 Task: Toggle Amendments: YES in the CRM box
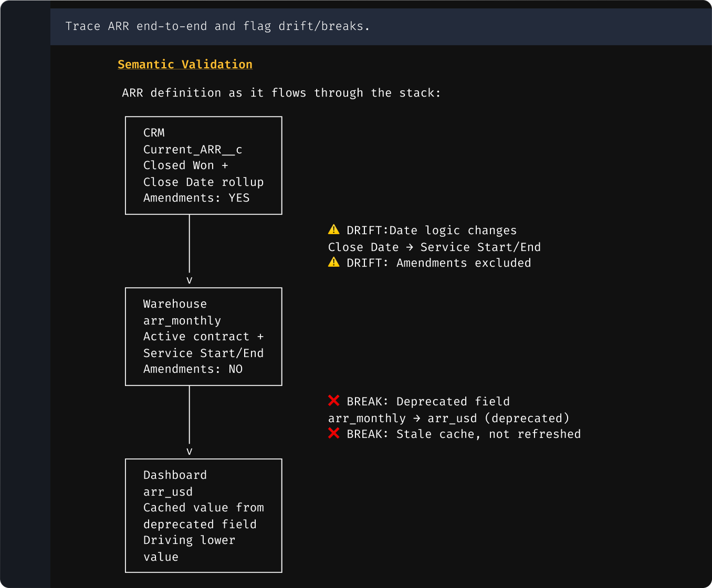(196, 198)
